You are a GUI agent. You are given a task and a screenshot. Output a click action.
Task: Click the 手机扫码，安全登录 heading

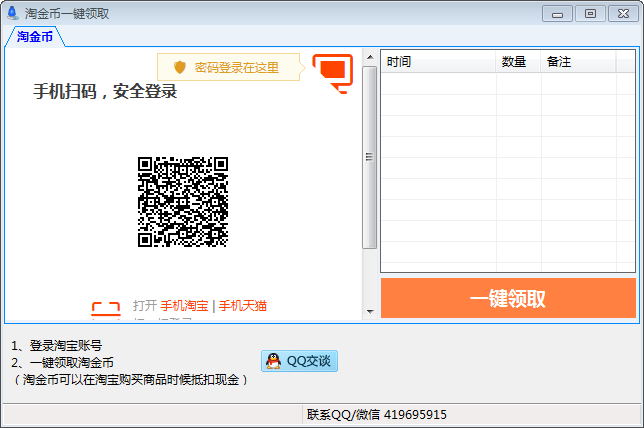pos(105,91)
